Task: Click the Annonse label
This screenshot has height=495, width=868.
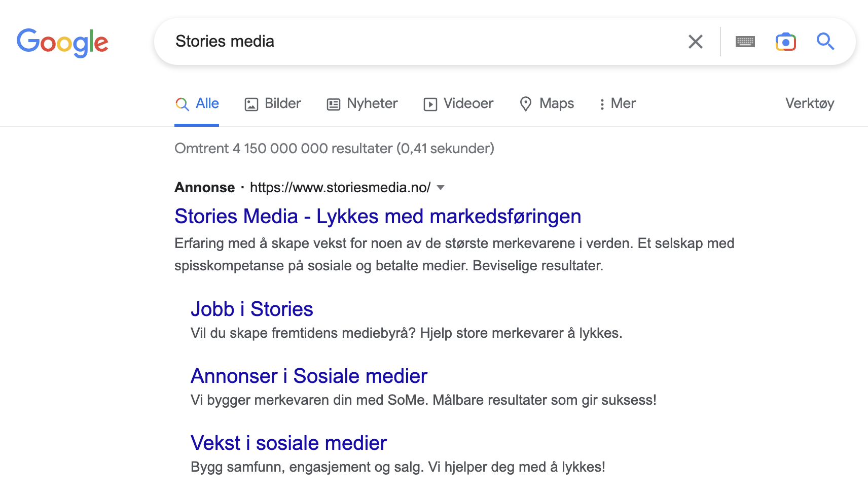Action: (205, 188)
